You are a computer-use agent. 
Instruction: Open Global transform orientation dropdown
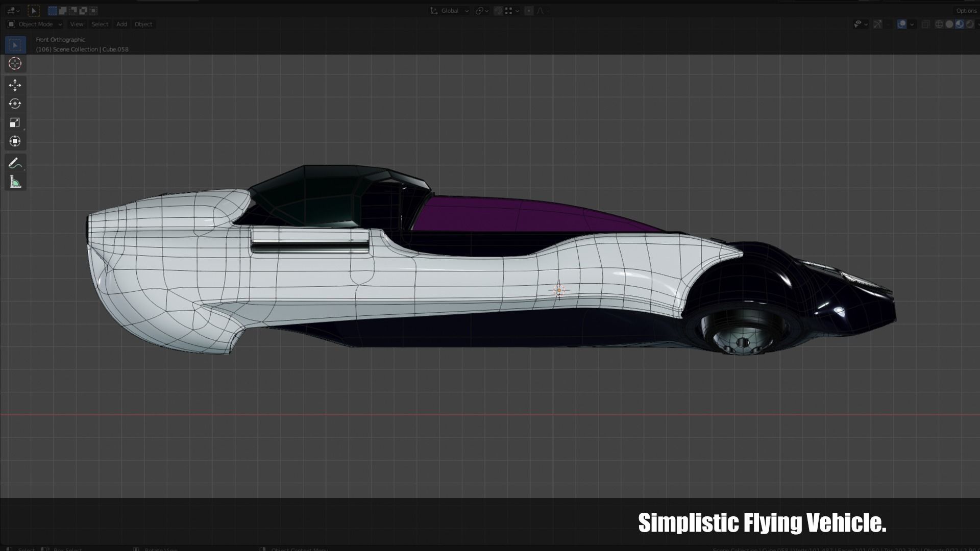click(x=450, y=11)
